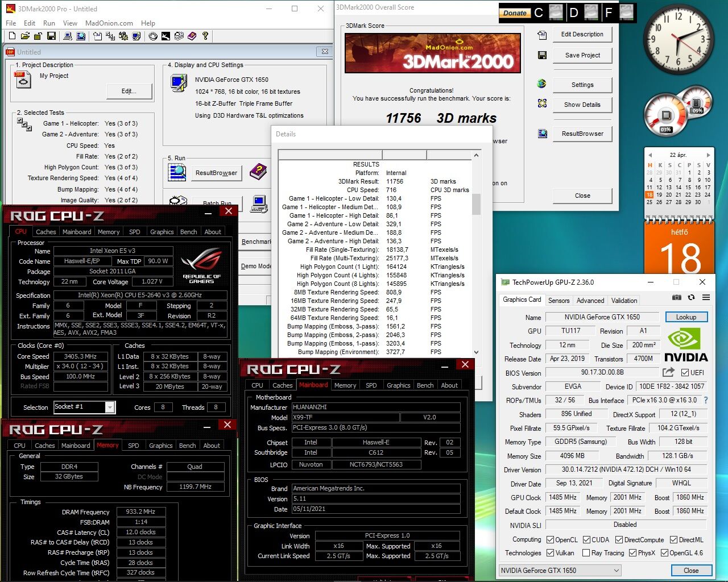Click the floppy icon beside Save Project button
728x582 pixels.
click(x=542, y=55)
